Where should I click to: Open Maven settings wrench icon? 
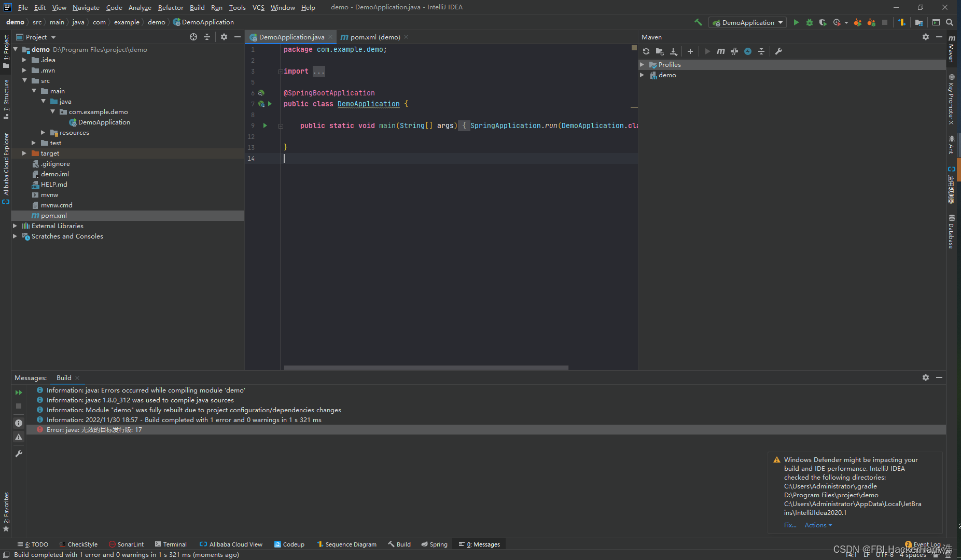coord(778,51)
